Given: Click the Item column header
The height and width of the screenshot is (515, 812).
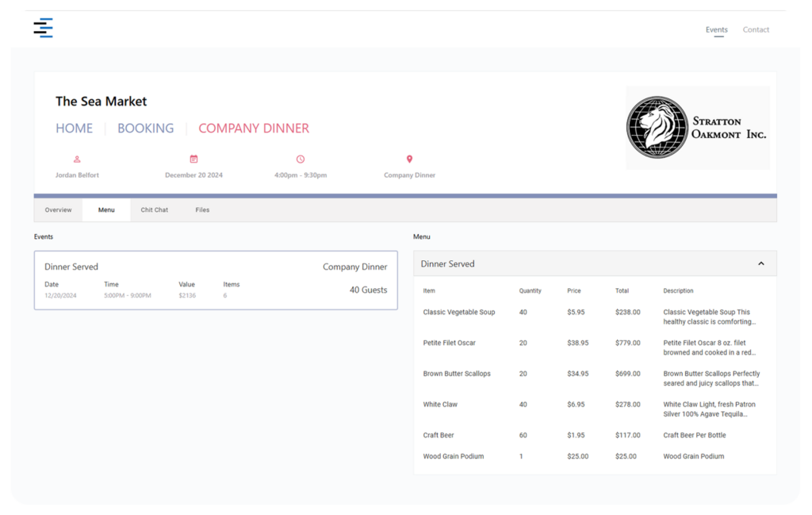Looking at the screenshot, I should click(x=429, y=290).
